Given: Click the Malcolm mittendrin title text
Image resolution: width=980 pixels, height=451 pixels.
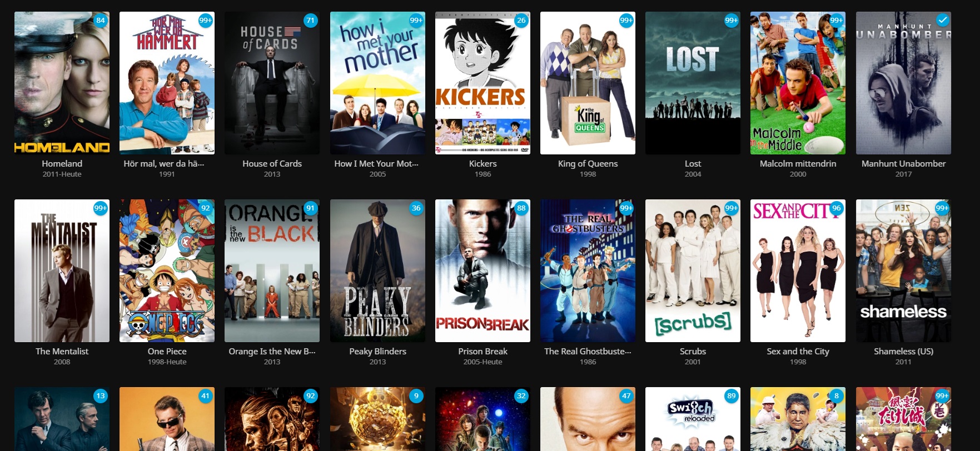Looking at the screenshot, I should click(x=798, y=163).
